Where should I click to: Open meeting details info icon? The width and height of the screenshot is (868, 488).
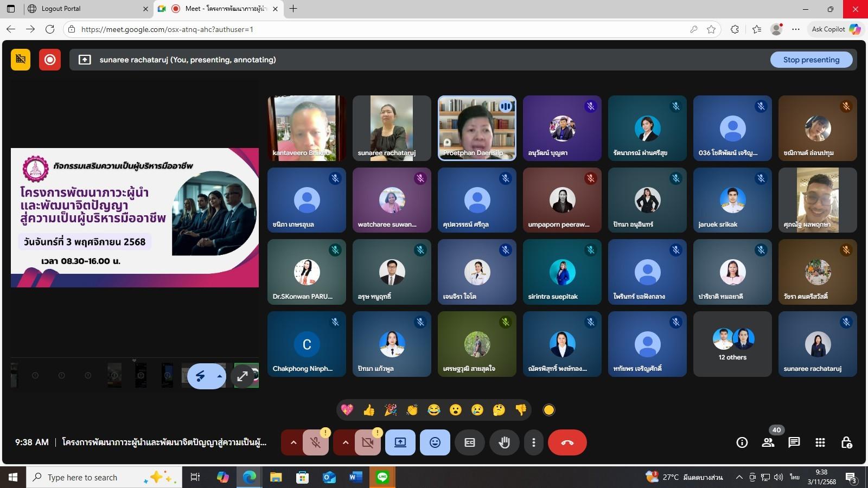coord(742,442)
